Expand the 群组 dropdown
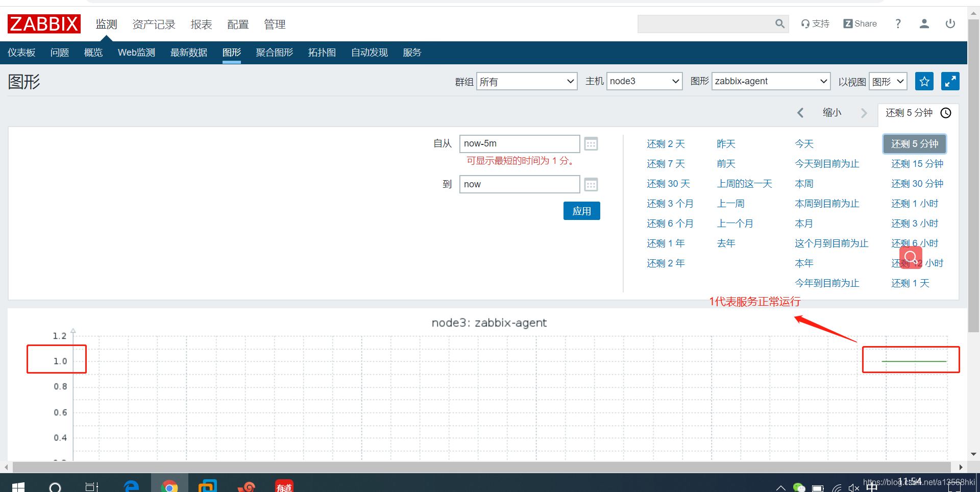Viewport: 980px width, 492px height. coord(527,81)
